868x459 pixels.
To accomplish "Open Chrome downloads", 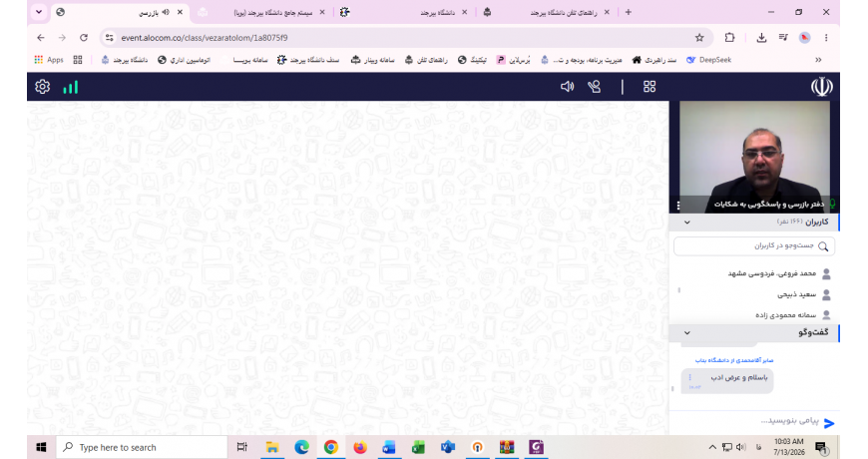I will pyautogui.click(x=761, y=38).
